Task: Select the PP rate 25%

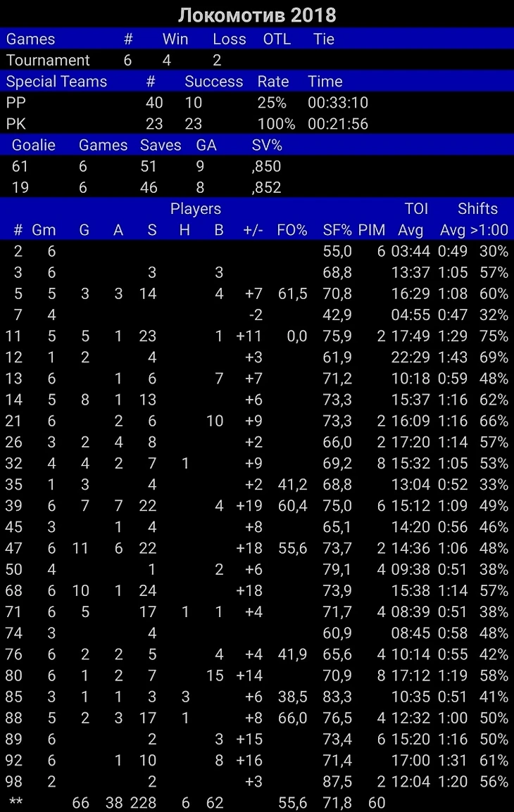Action: click(272, 103)
